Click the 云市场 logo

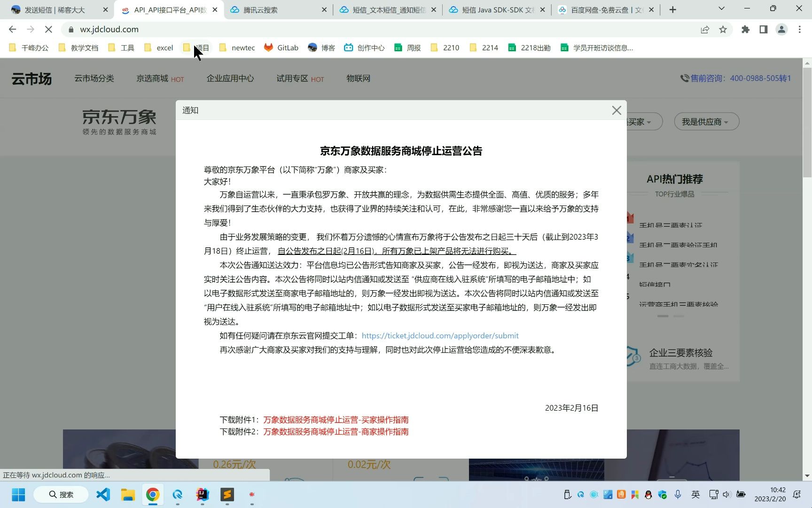[31, 79]
